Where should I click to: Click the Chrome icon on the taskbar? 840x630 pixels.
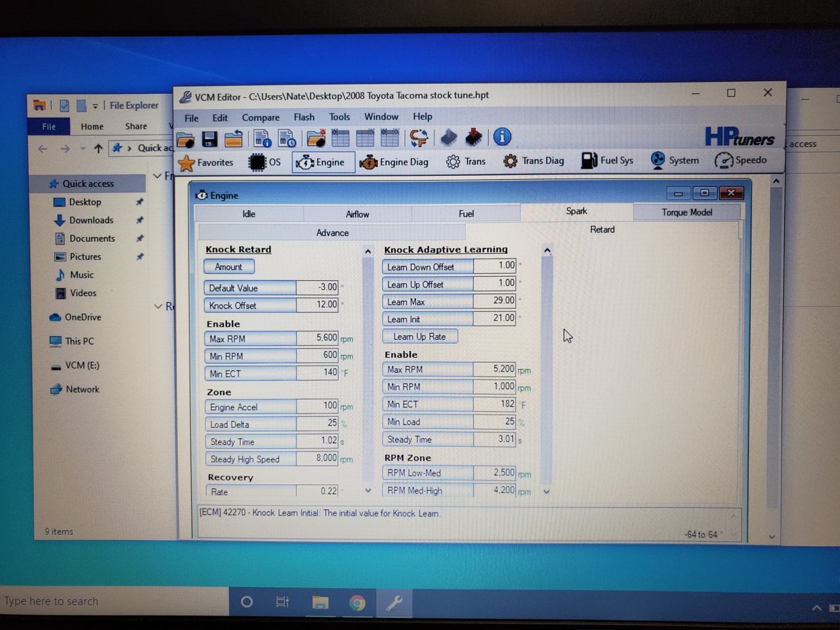pyautogui.click(x=358, y=602)
